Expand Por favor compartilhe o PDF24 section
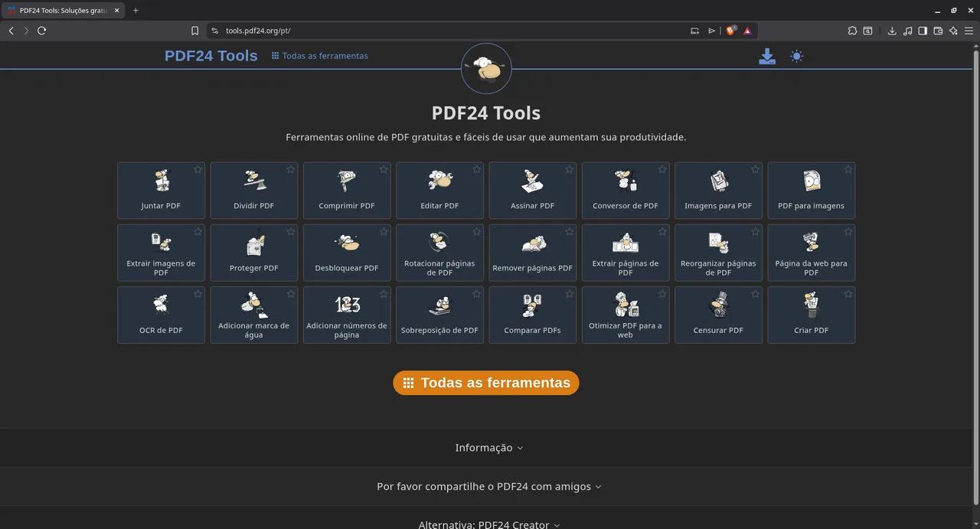This screenshot has width=980, height=529. click(489, 486)
